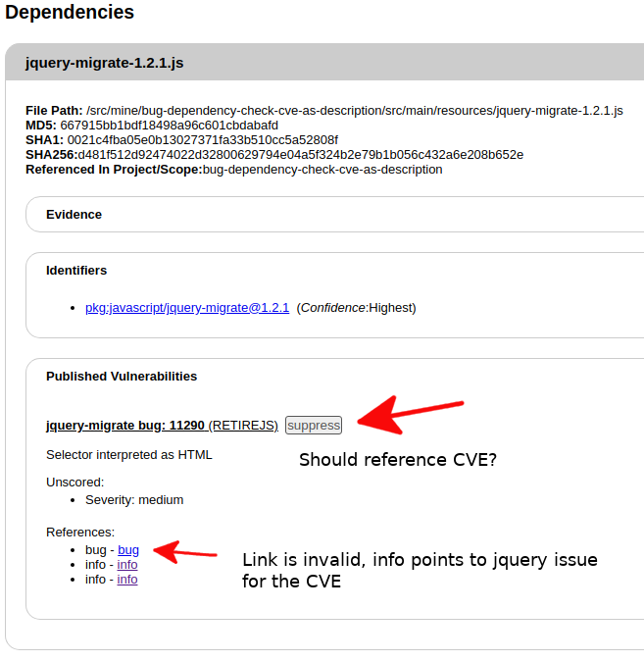The width and height of the screenshot is (644, 661).
Task: Open the 'bug' reference link
Action: 128,550
